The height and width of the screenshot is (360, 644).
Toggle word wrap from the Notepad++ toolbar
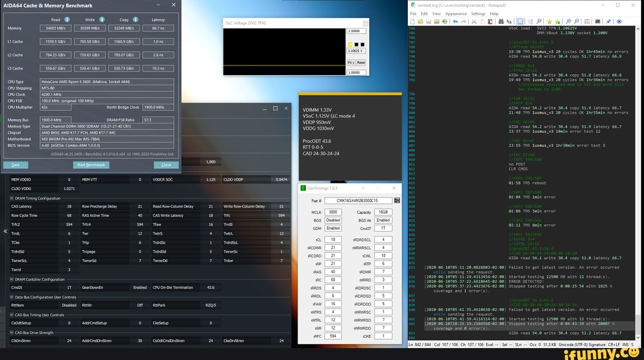pos(520,21)
